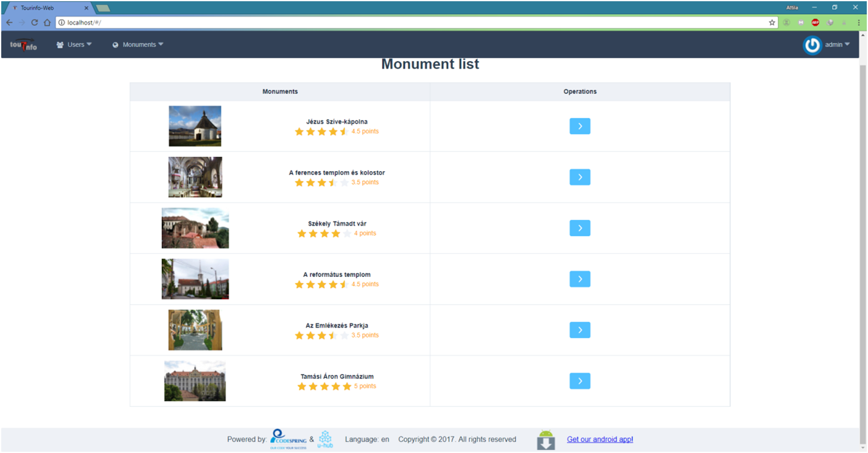The height and width of the screenshot is (453, 868).
Task: Click the Android download icon in footer
Action: click(x=545, y=439)
